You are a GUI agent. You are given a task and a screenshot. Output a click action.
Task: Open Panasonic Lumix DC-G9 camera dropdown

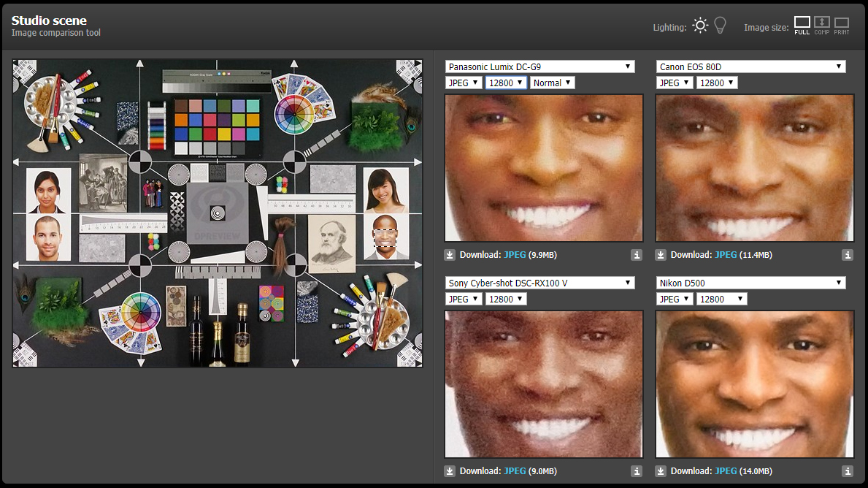pos(539,66)
